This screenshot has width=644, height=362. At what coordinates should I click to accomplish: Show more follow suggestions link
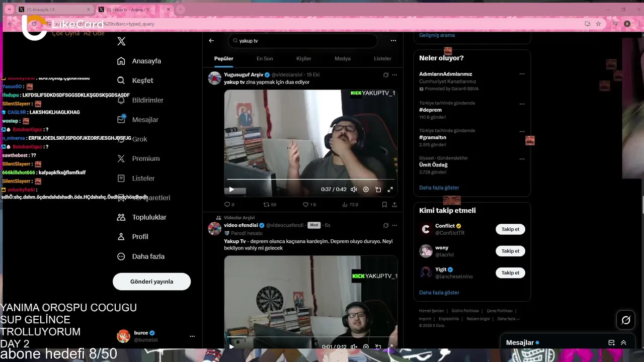(439, 292)
